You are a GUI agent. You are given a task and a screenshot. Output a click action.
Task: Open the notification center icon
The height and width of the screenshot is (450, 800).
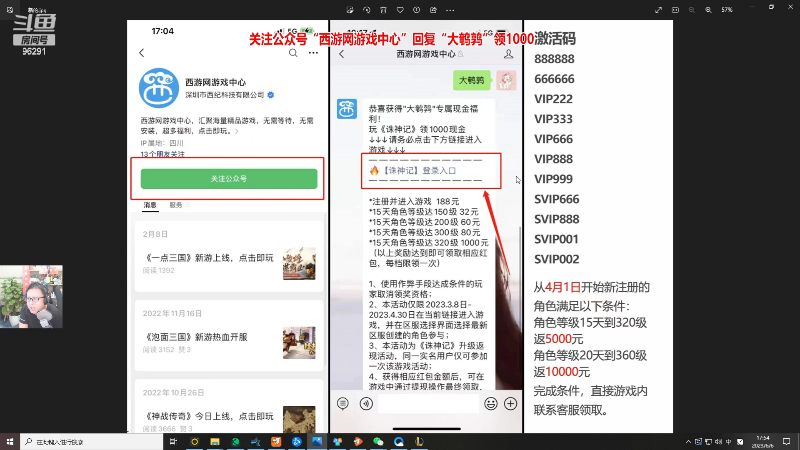pos(787,441)
